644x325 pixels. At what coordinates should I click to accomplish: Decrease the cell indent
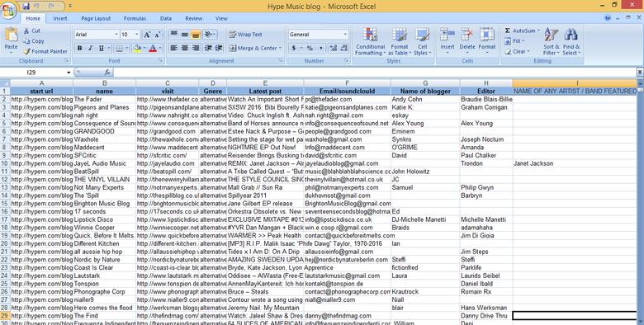208,49
